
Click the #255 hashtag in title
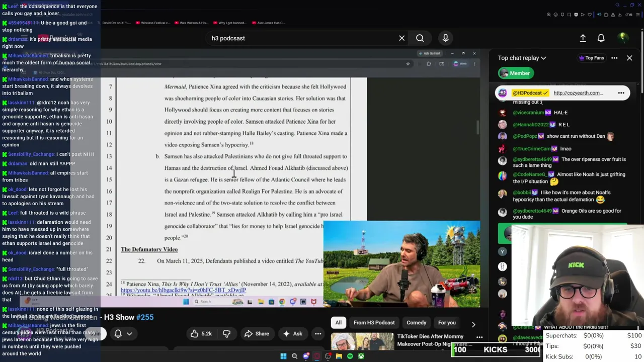click(x=145, y=317)
